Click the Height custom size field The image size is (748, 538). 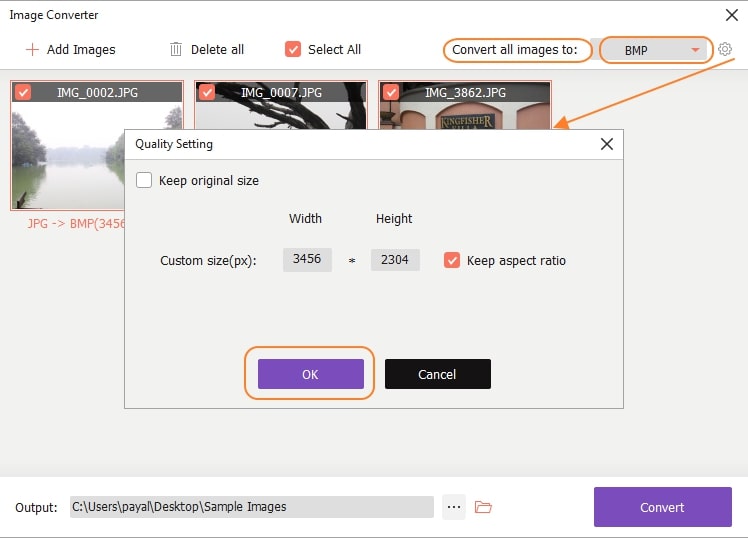point(395,260)
